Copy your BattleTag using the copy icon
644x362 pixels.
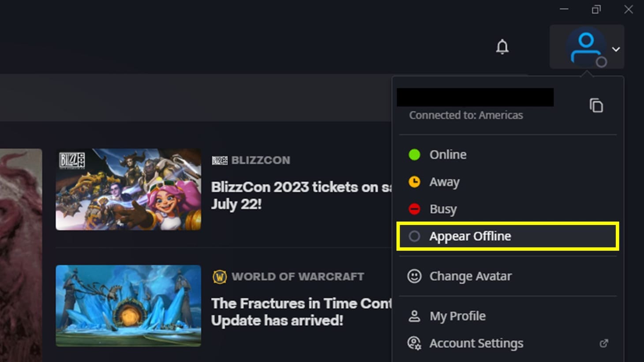[596, 105]
